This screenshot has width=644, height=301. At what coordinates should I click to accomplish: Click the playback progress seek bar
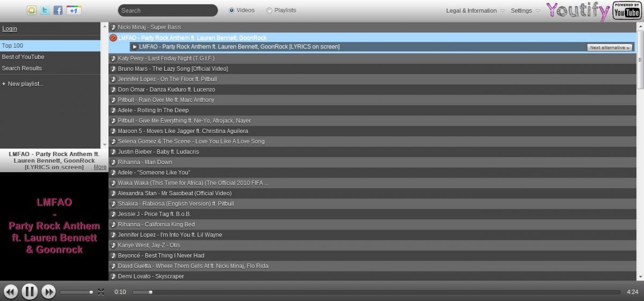377,292
